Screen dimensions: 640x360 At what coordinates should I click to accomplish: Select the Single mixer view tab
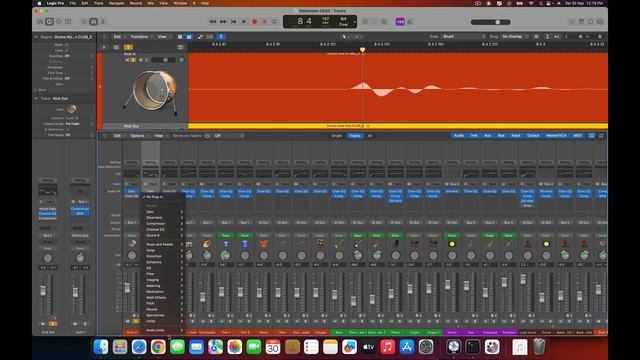(x=337, y=136)
